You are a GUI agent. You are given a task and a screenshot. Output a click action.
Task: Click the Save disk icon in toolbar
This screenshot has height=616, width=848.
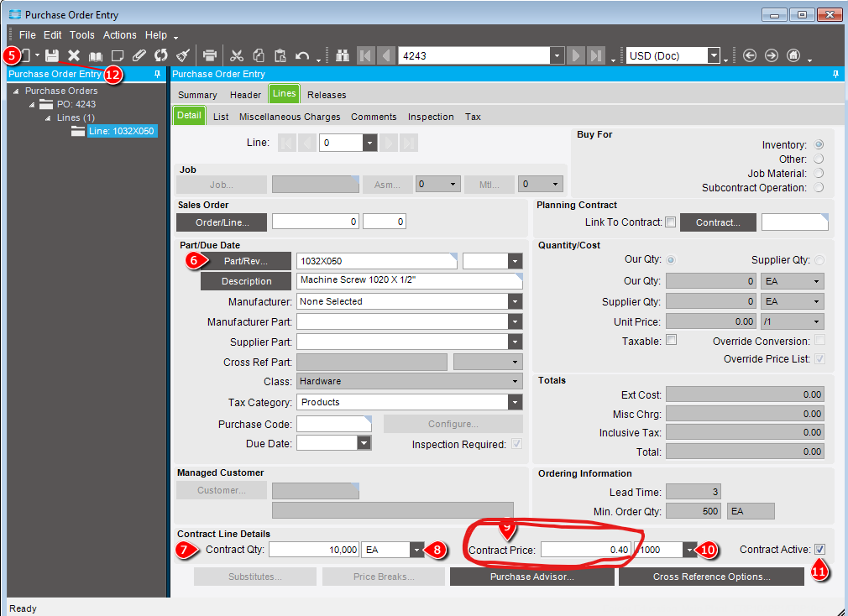click(52, 55)
